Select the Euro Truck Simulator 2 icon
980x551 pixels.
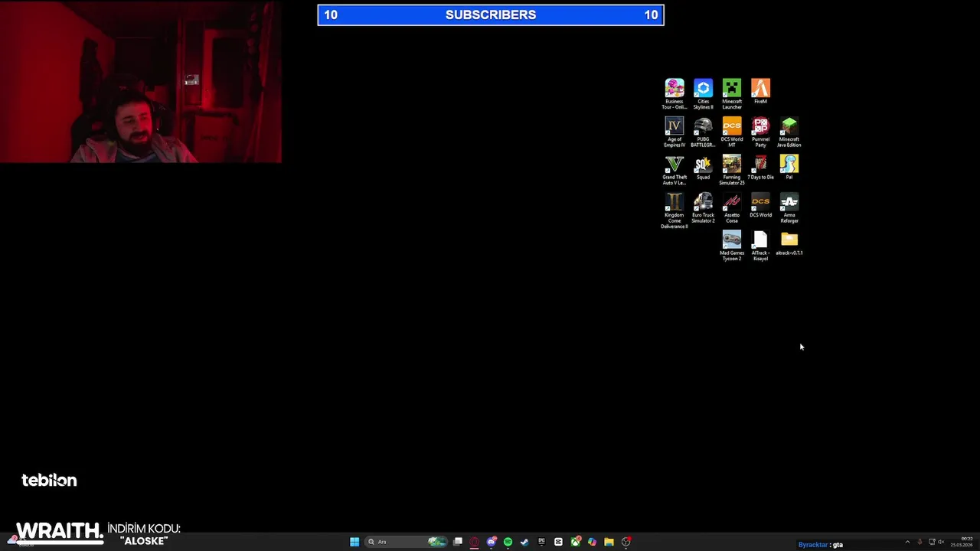(703, 208)
